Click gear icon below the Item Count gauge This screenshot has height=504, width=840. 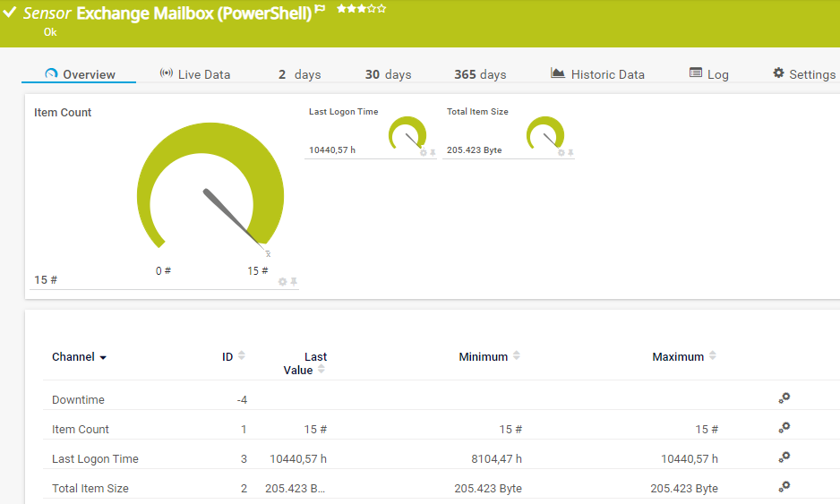point(283,281)
